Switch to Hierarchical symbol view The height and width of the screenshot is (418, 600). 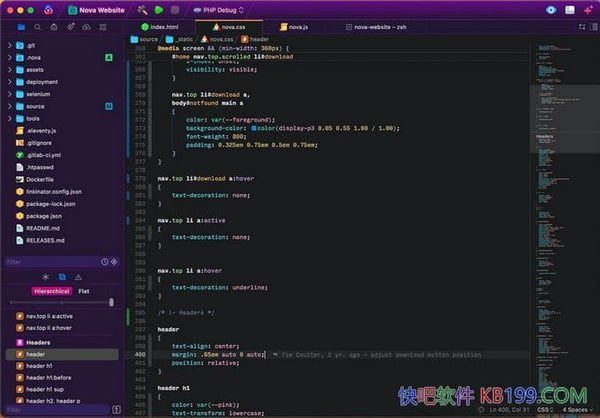51,290
